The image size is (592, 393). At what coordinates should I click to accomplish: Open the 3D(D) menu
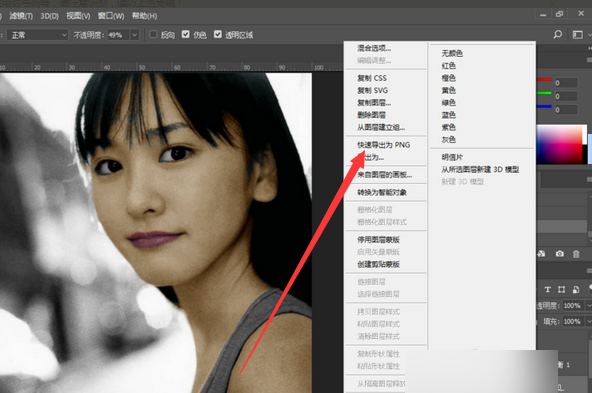click(x=49, y=16)
